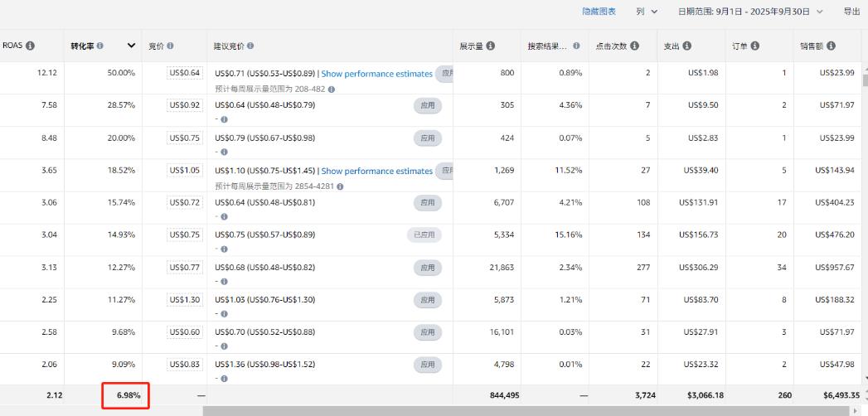Edit the US$1.30 bid field

click(x=185, y=299)
